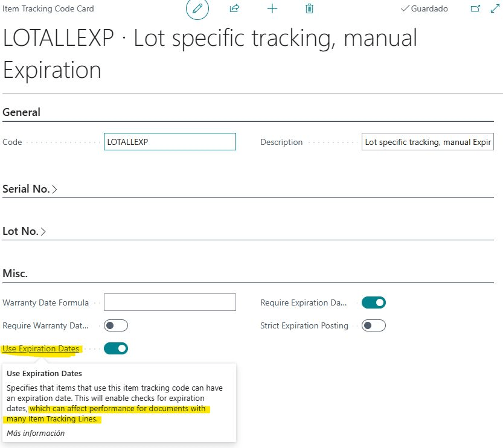Open the share icon menu

pyautogui.click(x=234, y=9)
